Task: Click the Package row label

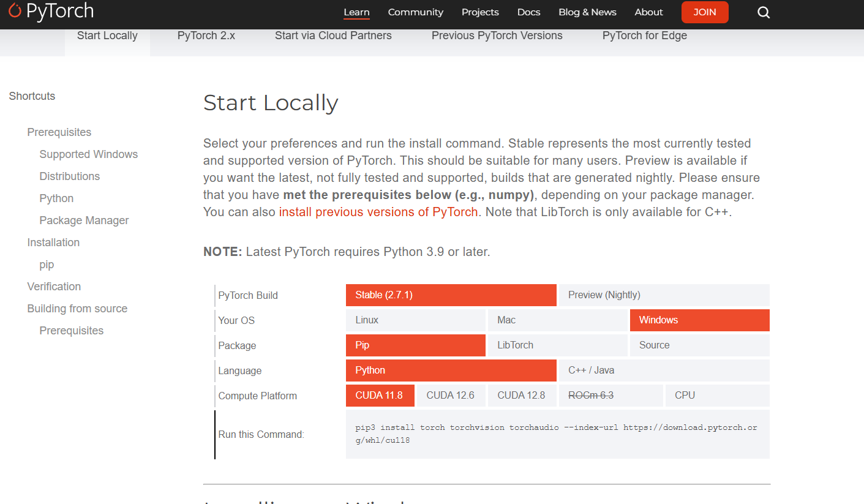Action: [237, 345]
